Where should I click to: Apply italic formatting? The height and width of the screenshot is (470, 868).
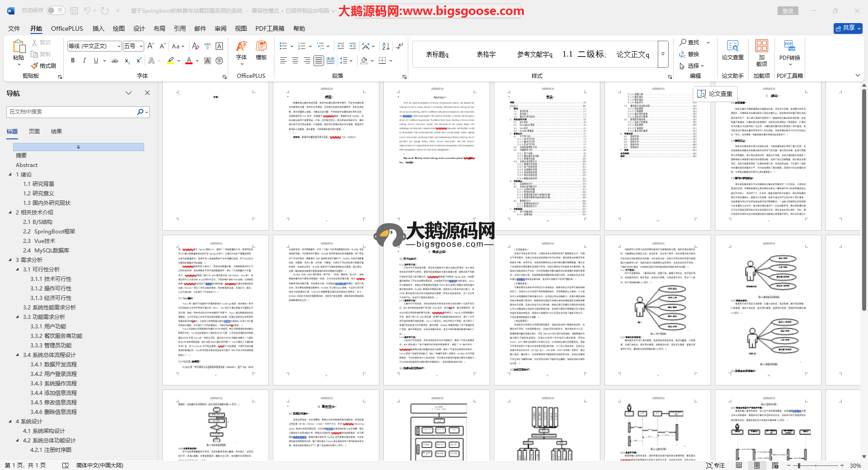point(84,61)
